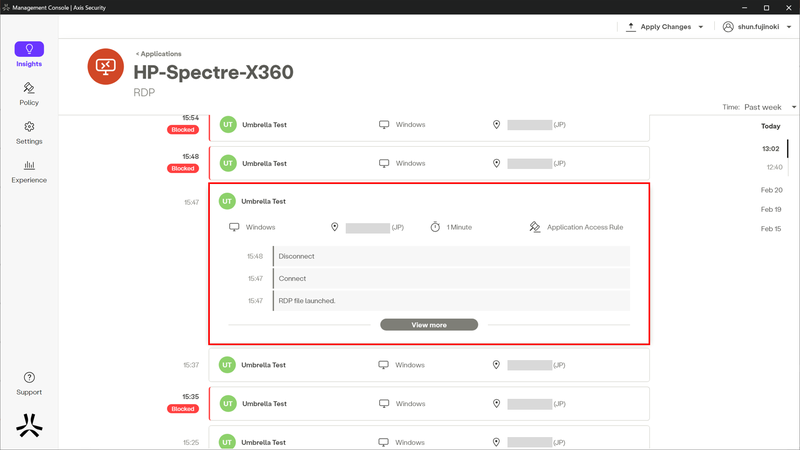Viewport: 800px width, 450px height.
Task: Click the UT avatar in the 15:48 blocked row
Action: [228, 163]
